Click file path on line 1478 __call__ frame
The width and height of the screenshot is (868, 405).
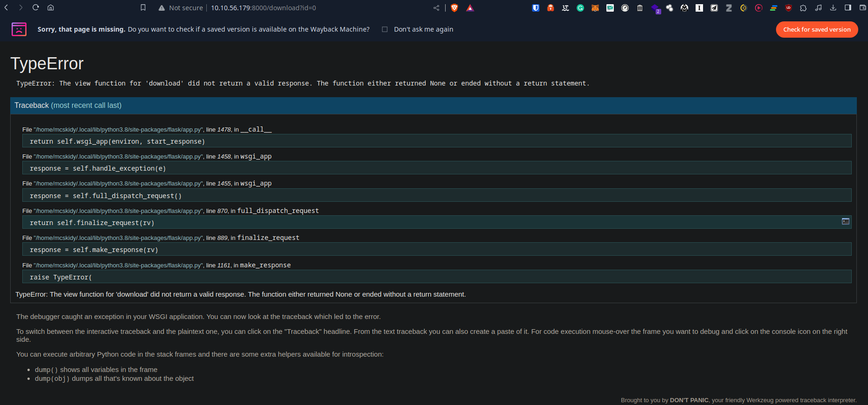pos(118,130)
